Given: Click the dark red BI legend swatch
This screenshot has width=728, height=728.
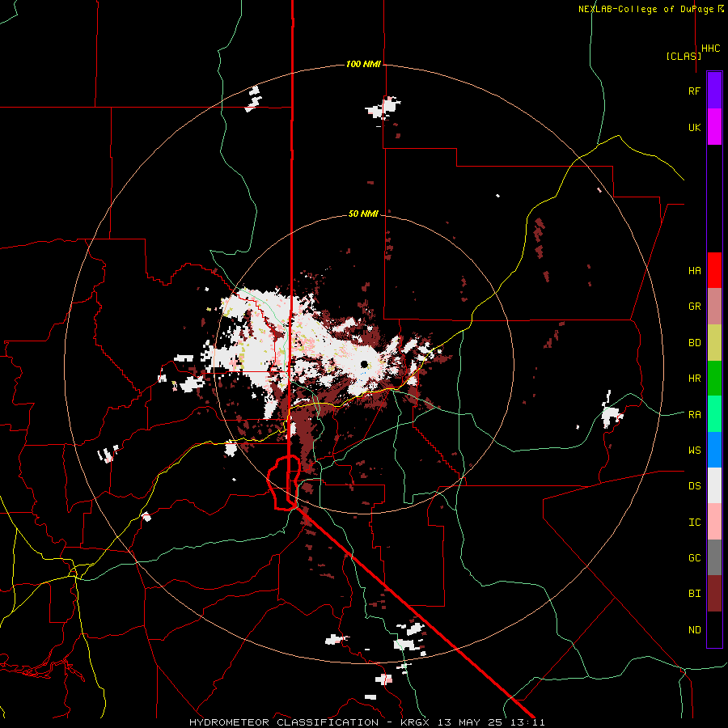Looking at the screenshot, I should (x=714, y=594).
